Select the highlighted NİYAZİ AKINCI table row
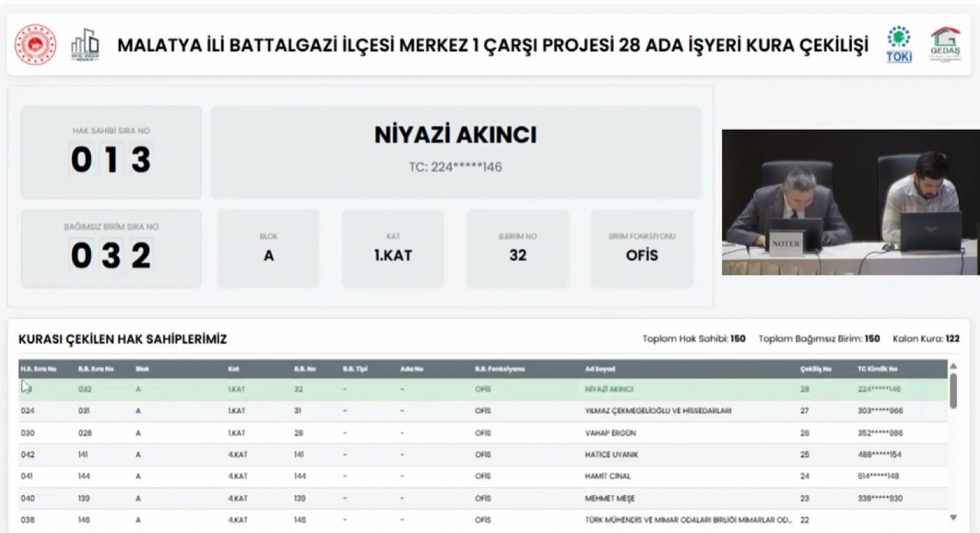This screenshot has width=980, height=533. pos(482,389)
